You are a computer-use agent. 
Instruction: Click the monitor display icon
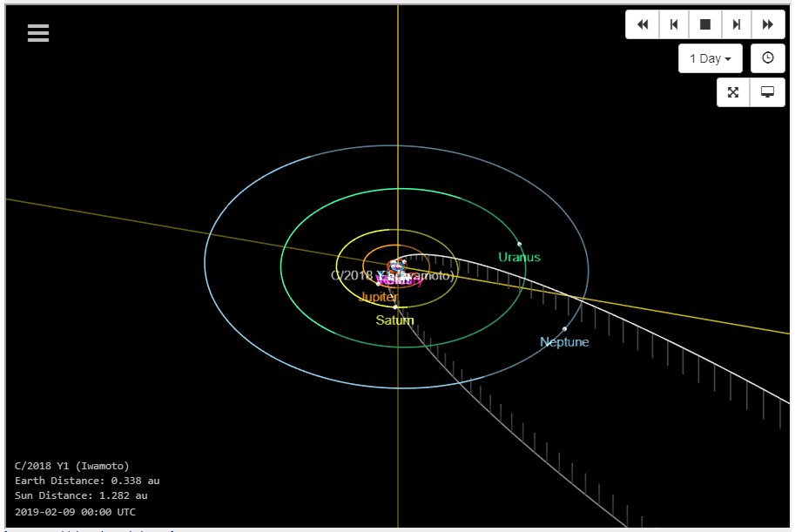(767, 92)
